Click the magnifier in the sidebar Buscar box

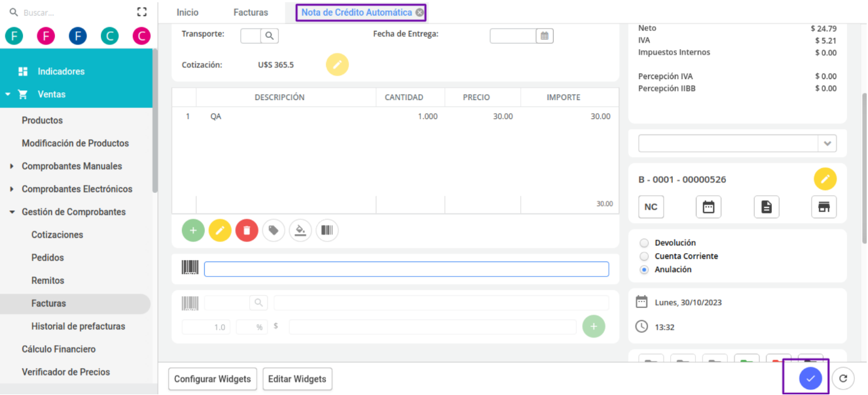[x=14, y=12]
